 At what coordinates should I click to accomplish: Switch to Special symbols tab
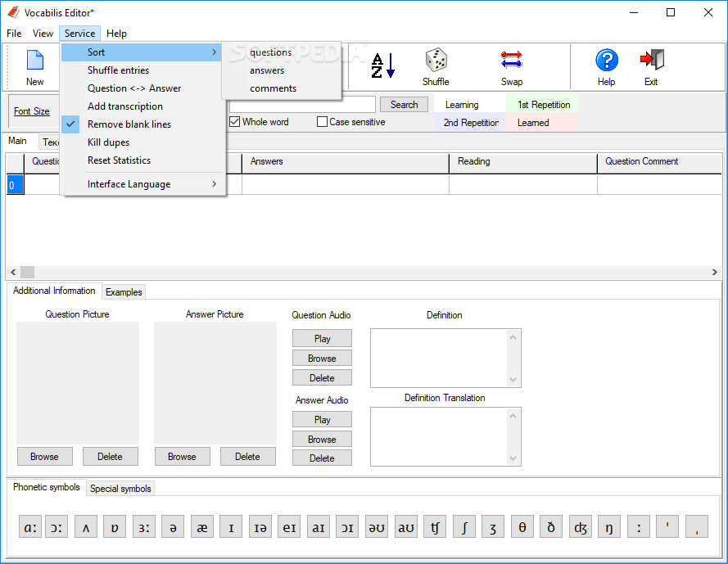[x=120, y=489]
